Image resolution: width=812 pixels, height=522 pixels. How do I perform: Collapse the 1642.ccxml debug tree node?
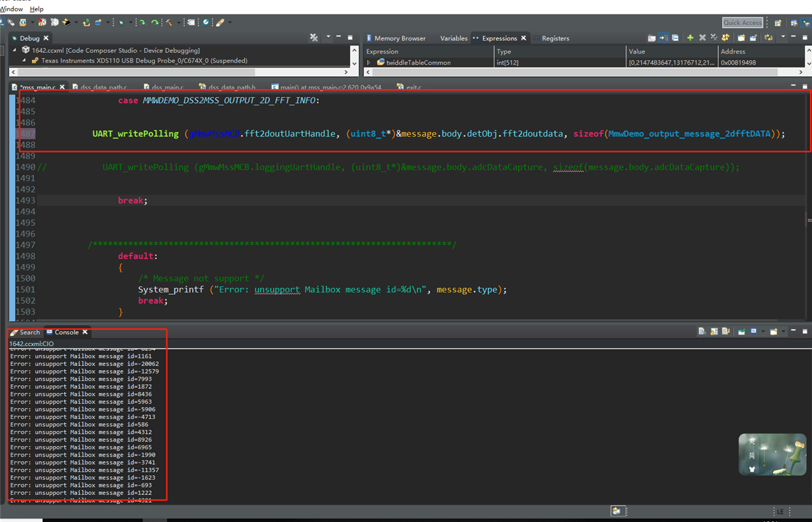pos(15,50)
